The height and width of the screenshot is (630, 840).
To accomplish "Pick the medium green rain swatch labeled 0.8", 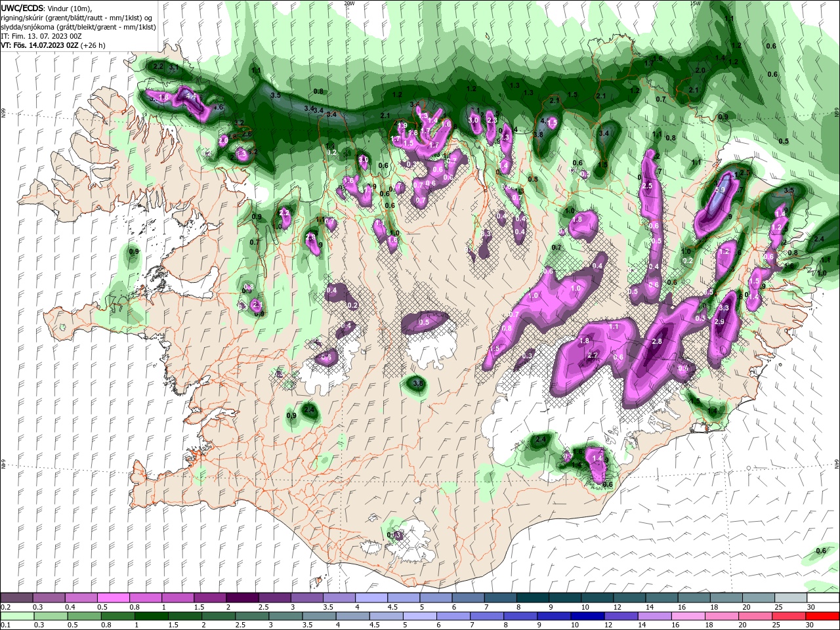I will pos(118,616).
